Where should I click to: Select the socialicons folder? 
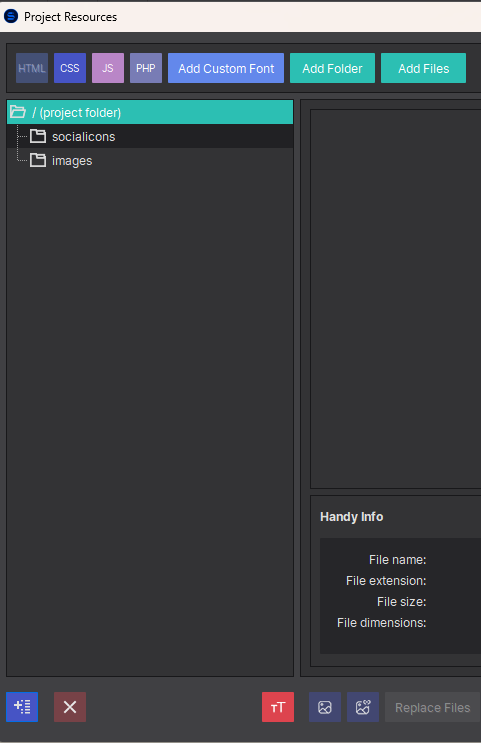click(150, 136)
